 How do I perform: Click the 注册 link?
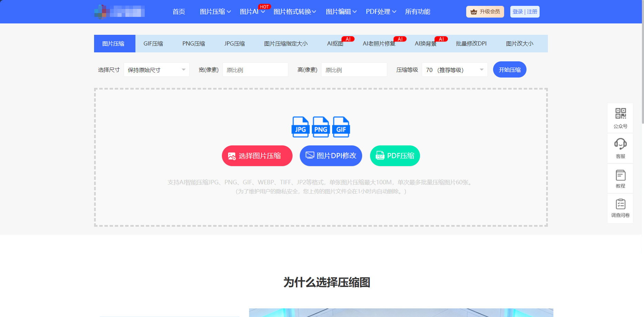tap(532, 12)
